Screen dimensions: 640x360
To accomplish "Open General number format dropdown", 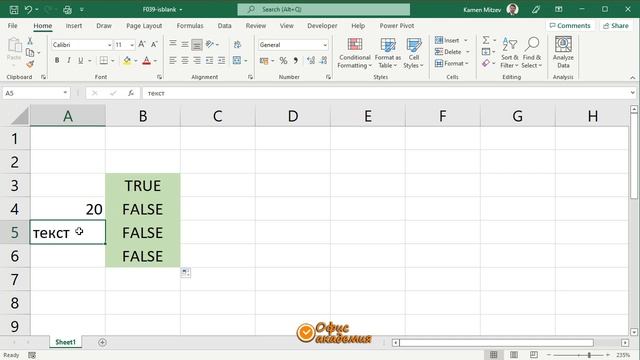I will 325,45.
